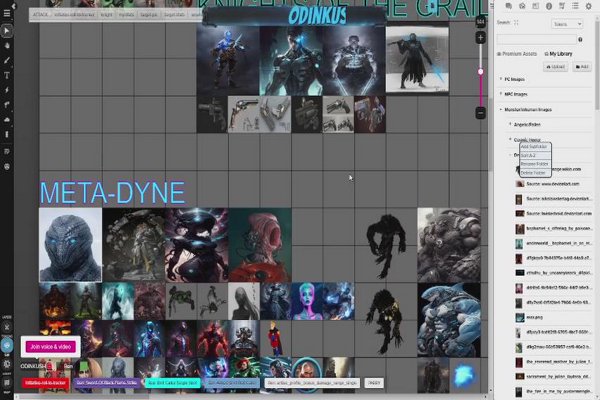The height and width of the screenshot is (400, 600).
Task: Click the Upload button
Action: (555, 67)
